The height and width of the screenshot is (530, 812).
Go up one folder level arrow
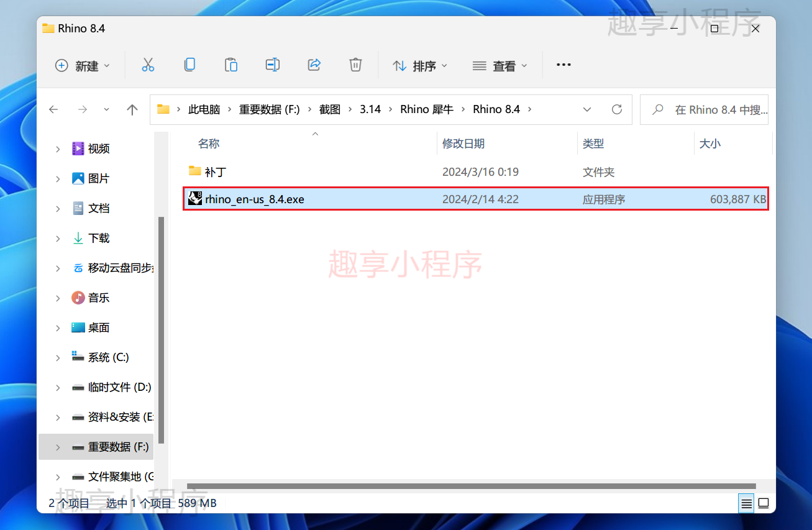132,109
